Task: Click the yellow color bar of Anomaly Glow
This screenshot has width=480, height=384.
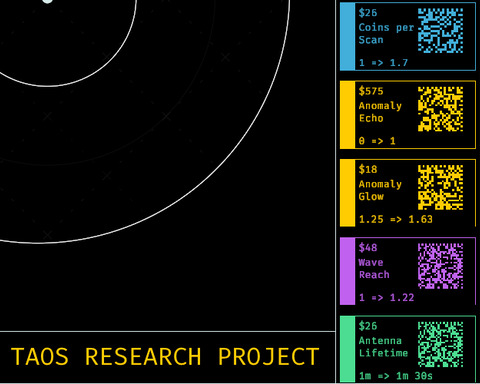Action: [x=347, y=193]
